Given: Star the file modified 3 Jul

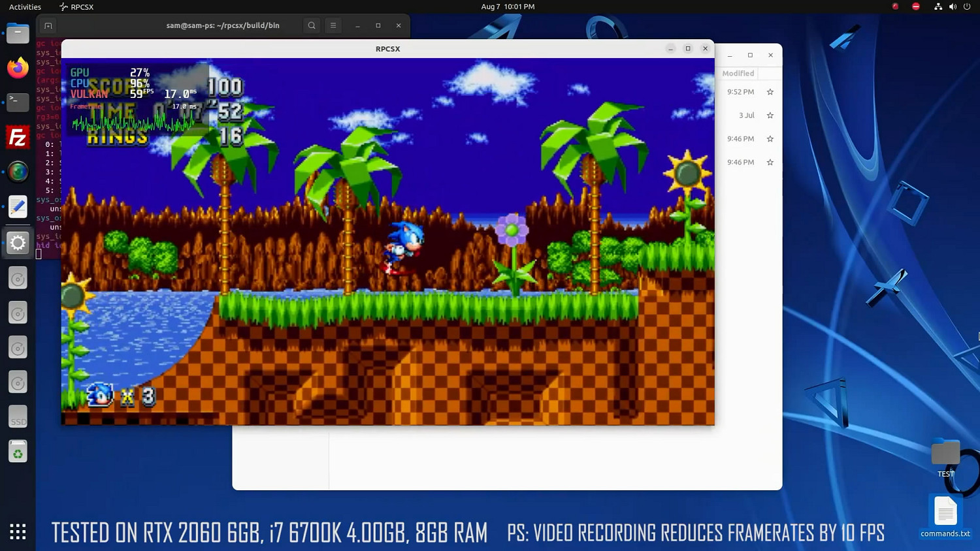Looking at the screenshot, I should point(770,116).
